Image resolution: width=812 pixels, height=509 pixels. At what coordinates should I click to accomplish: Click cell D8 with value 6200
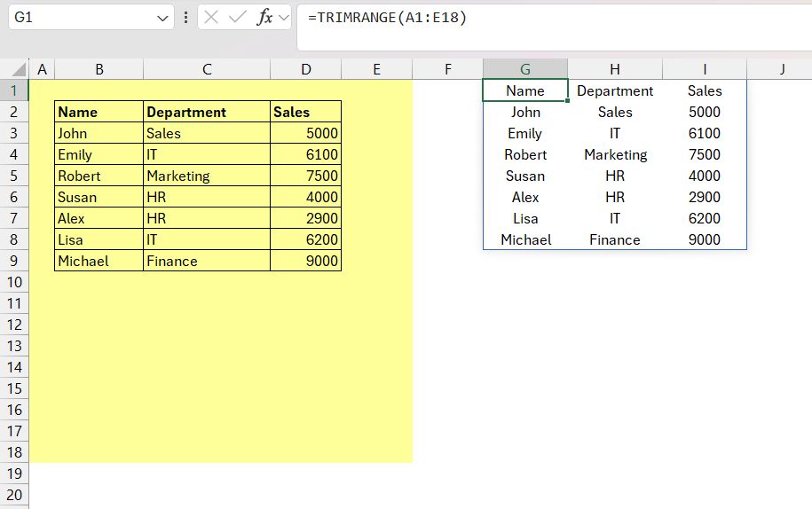tap(305, 239)
